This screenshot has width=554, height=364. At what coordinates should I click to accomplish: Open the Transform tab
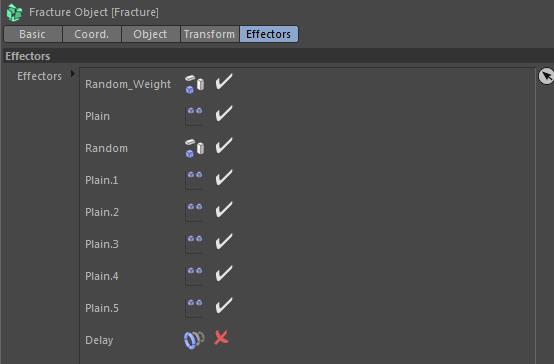[x=210, y=34]
